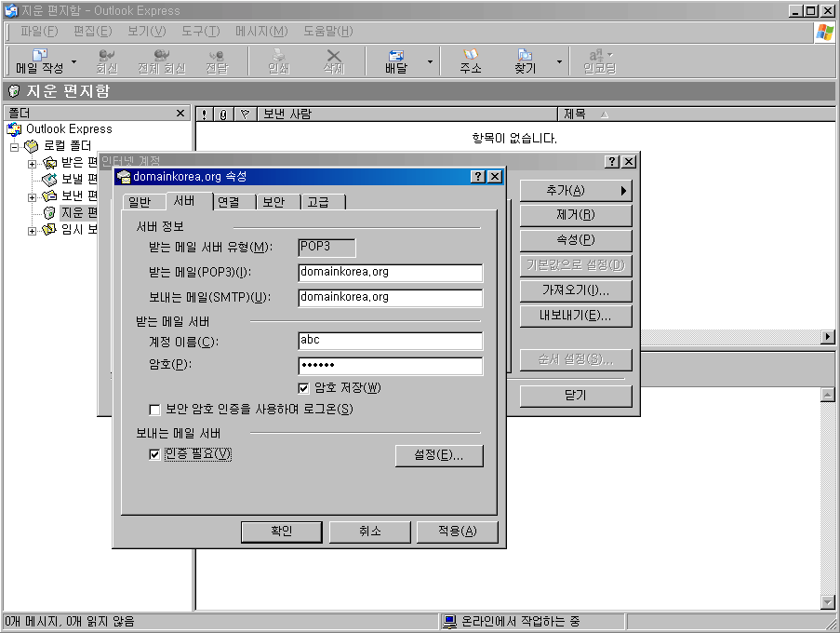Toggle the 인증 필요 checkbox

(x=154, y=454)
